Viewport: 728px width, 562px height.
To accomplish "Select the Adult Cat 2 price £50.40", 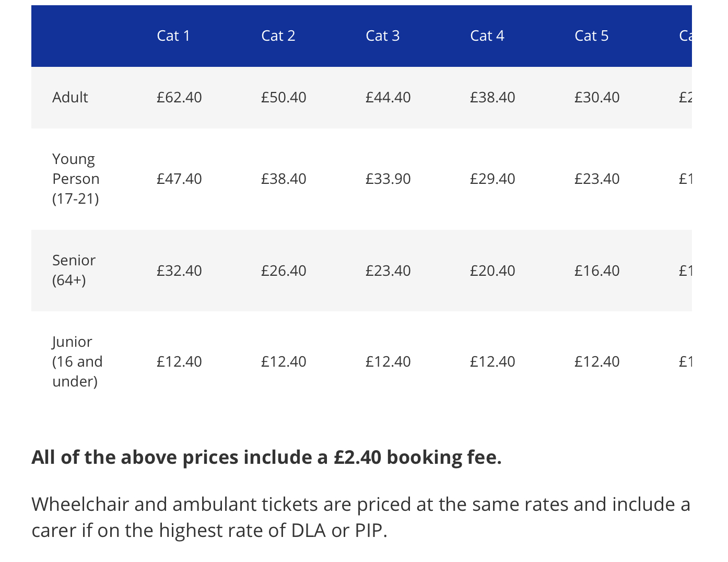I will pos(284,97).
